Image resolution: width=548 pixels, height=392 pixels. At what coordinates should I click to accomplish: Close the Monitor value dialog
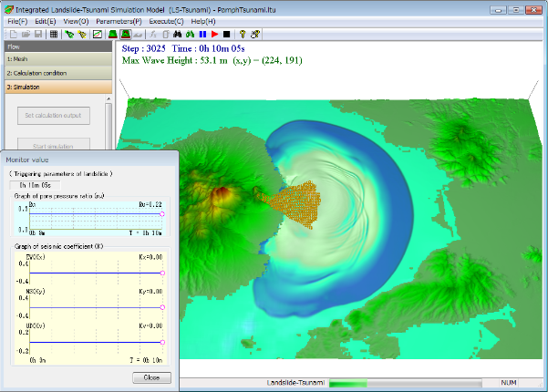click(x=151, y=377)
